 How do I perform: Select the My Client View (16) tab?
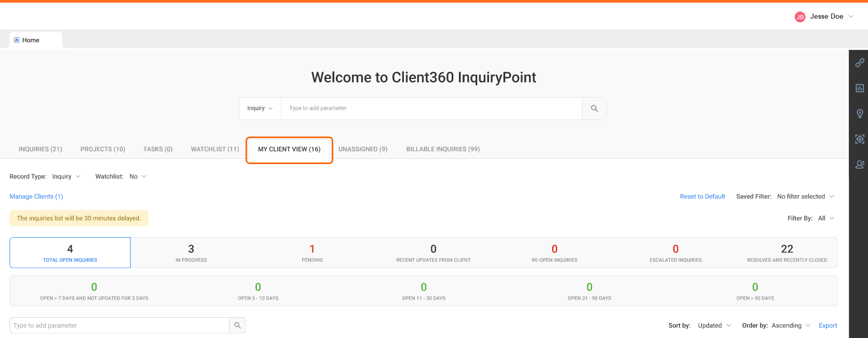[x=289, y=149]
